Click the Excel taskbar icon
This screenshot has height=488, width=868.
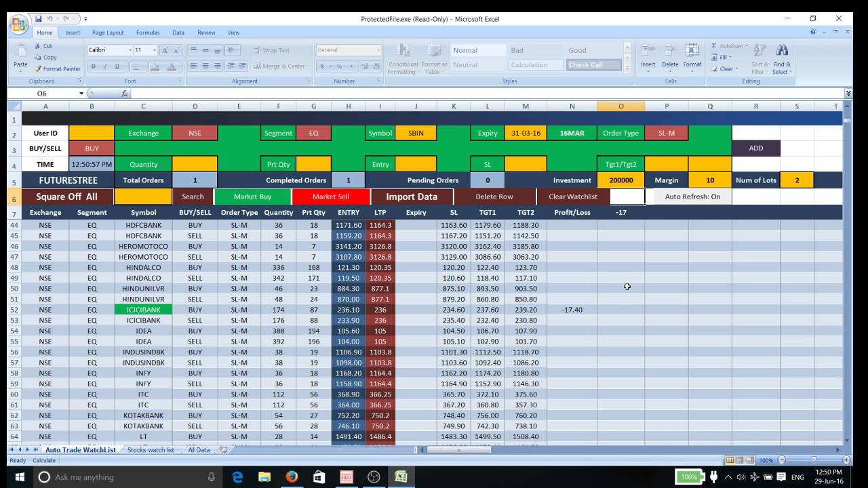point(401,476)
